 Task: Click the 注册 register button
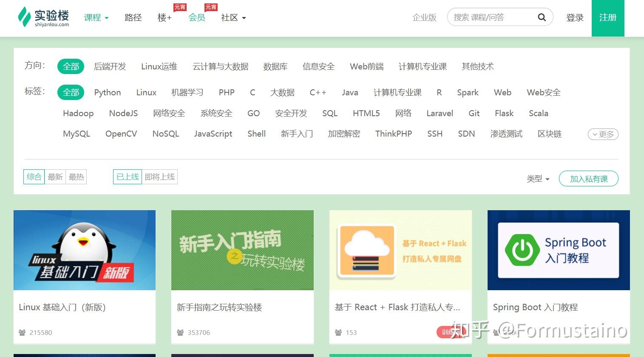click(x=608, y=18)
